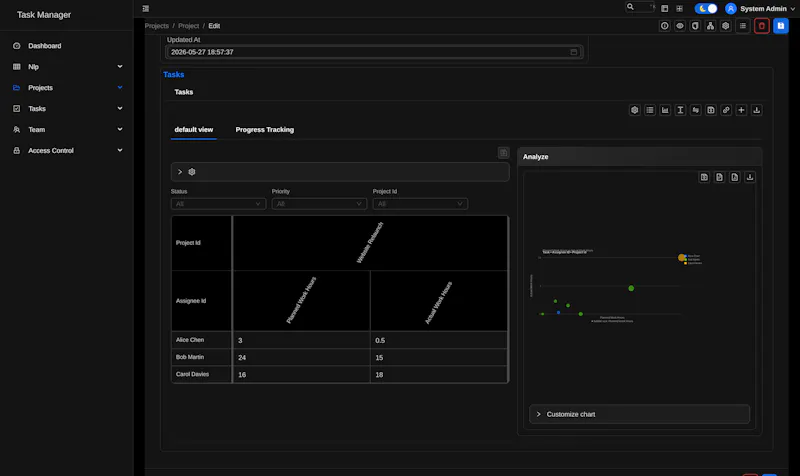This screenshot has height=476, width=800.
Task: Open record toolbar hexagon settings icon
Action: pos(726,26)
